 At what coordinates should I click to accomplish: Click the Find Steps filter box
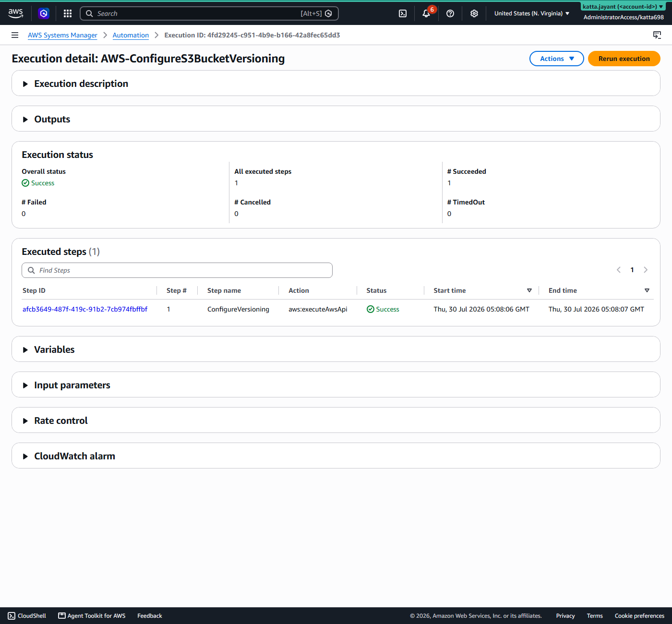177,270
